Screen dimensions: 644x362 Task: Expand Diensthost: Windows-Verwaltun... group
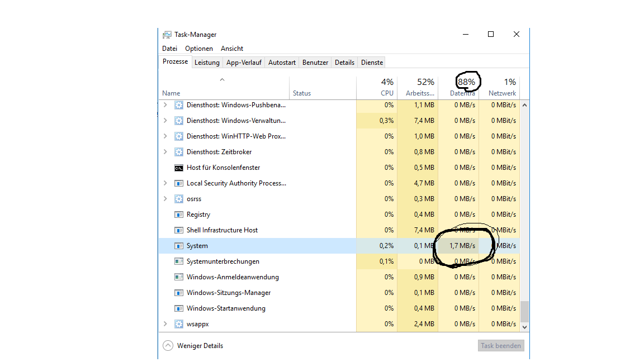[x=165, y=121]
